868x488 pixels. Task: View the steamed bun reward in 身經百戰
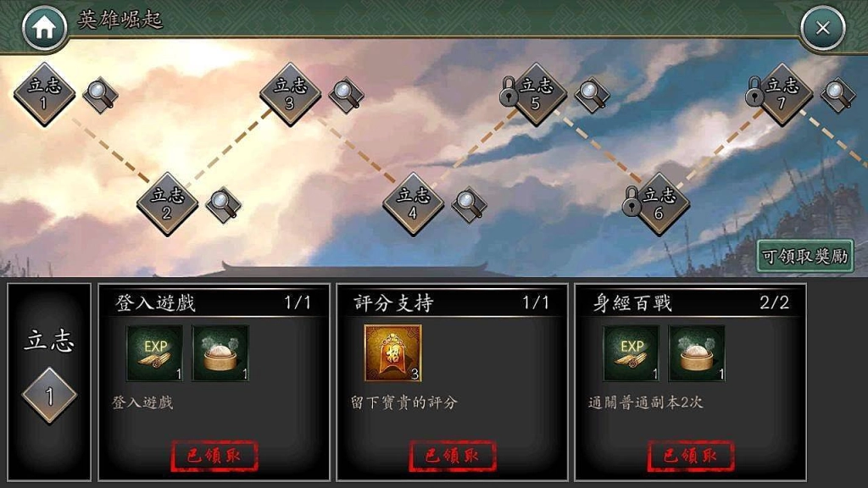697,353
